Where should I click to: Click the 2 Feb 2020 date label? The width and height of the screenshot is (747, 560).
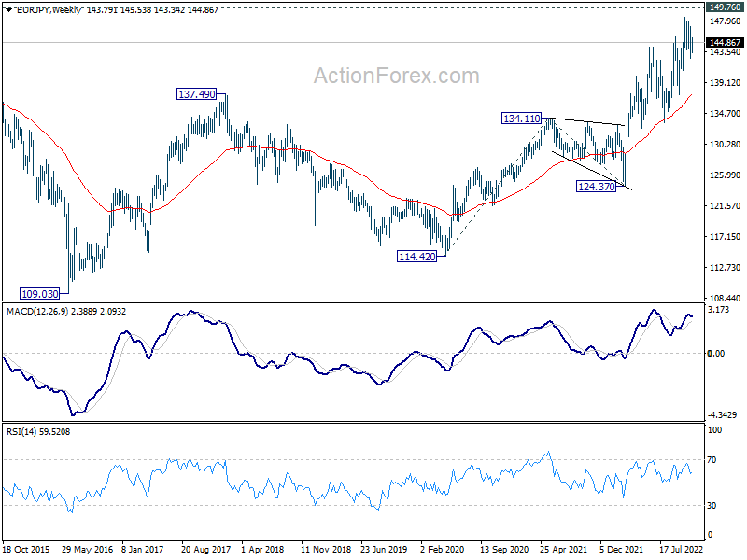[443, 550]
